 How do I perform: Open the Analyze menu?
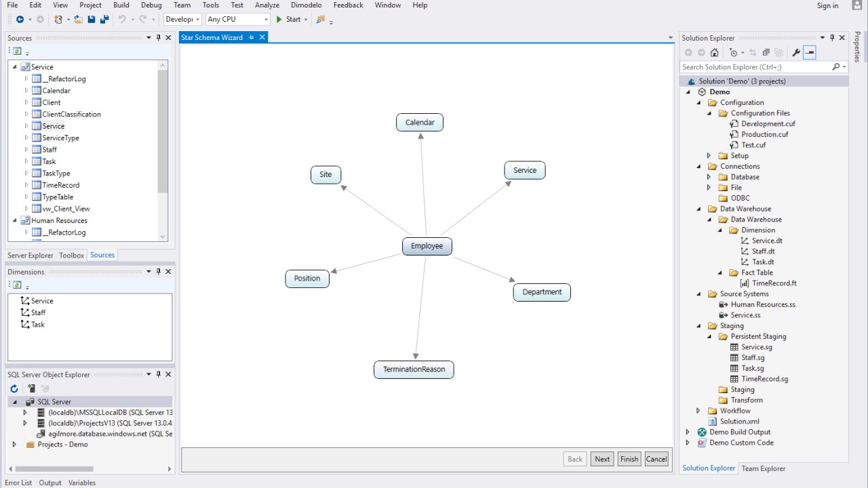click(x=267, y=5)
